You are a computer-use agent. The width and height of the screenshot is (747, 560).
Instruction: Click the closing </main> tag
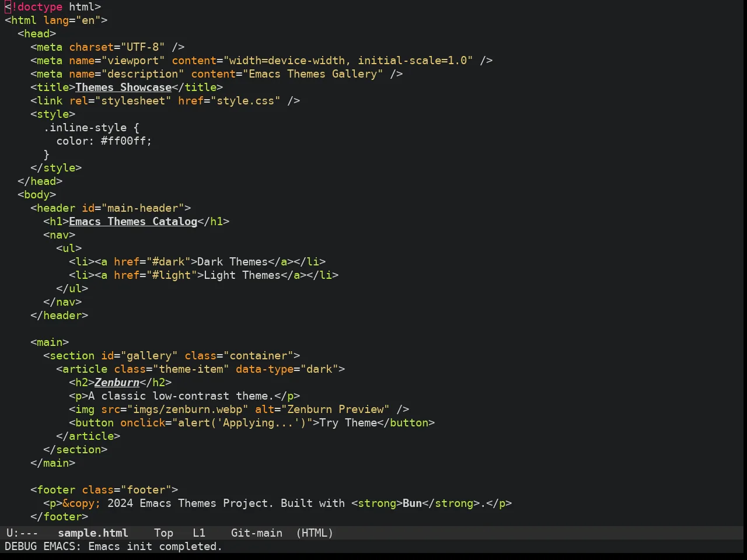[53, 463]
